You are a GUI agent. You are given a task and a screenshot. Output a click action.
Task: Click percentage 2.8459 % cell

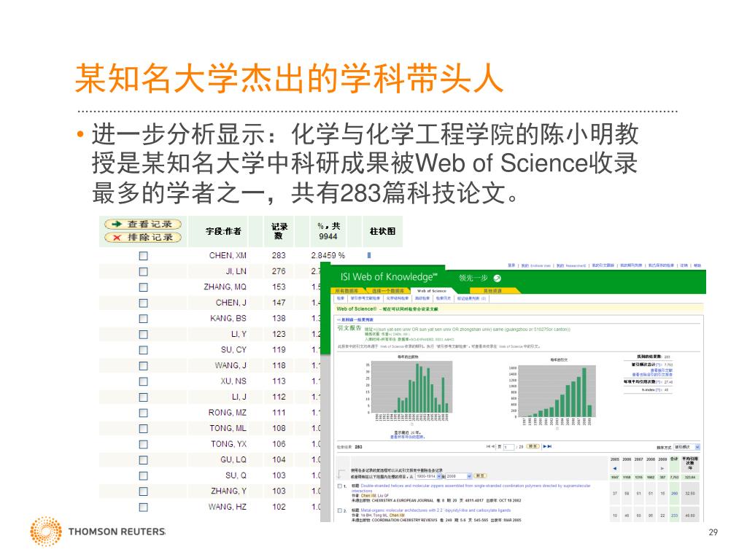click(x=328, y=256)
